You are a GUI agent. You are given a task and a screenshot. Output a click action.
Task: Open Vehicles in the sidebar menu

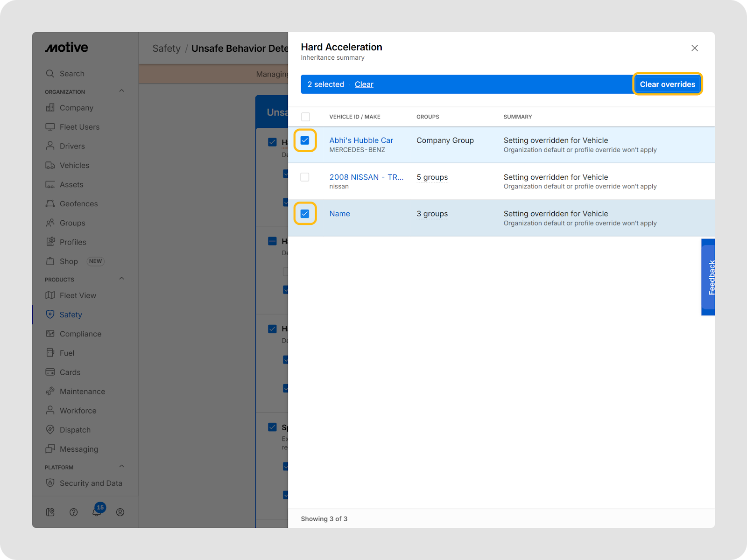pyautogui.click(x=74, y=165)
